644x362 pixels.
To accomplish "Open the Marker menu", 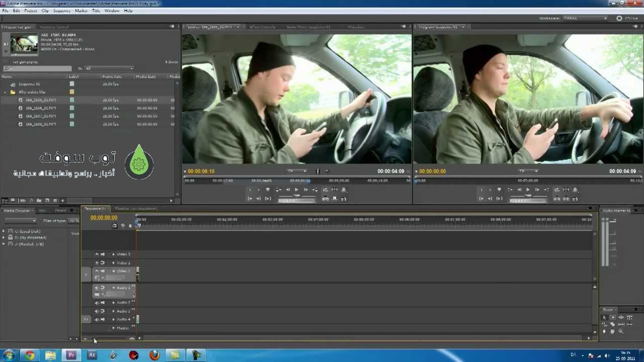I will click(81, 11).
